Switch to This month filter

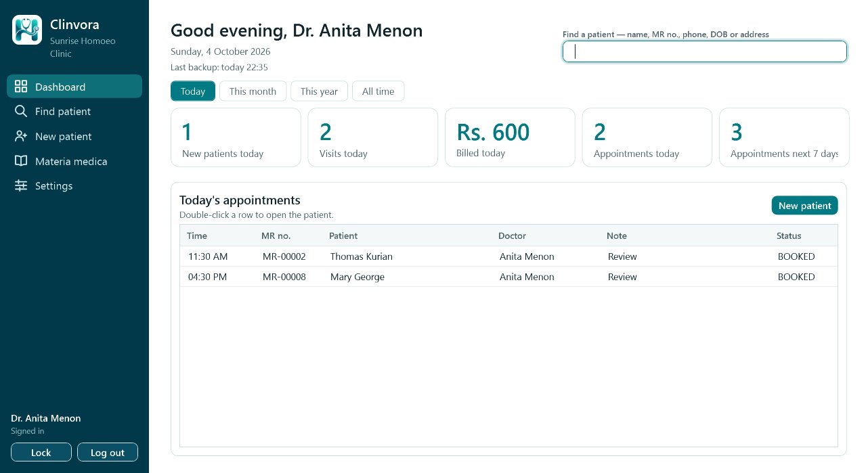(x=253, y=91)
